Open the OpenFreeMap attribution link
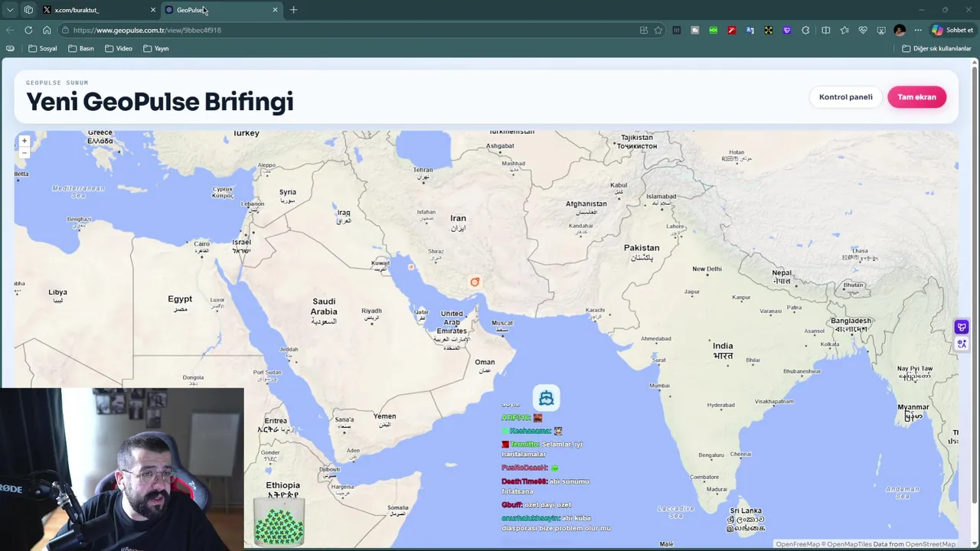Viewport: 980px width, 551px height. point(798,544)
